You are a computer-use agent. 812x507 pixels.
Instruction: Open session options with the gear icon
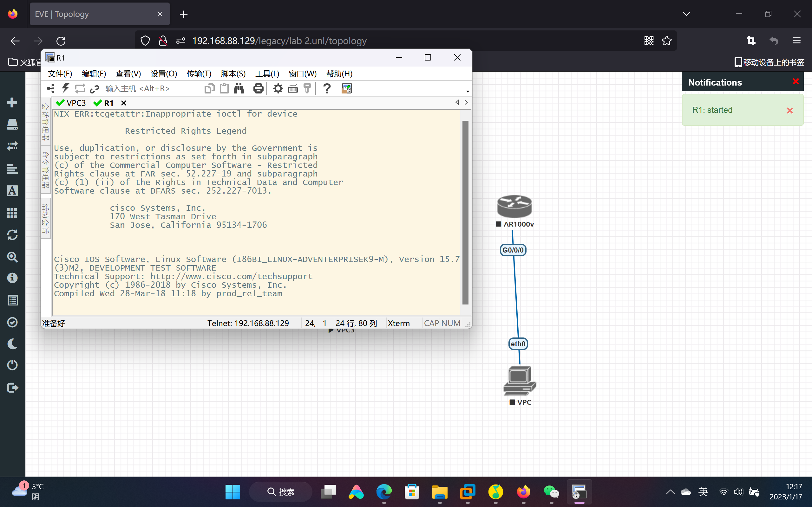click(278, 88)
